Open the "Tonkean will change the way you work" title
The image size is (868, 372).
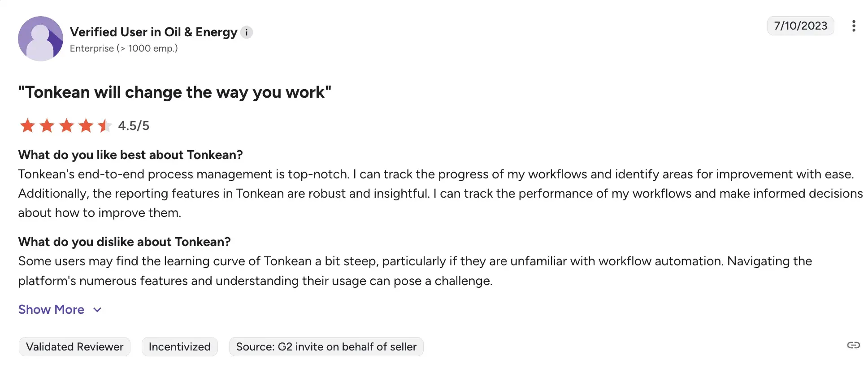click(175, 92)
